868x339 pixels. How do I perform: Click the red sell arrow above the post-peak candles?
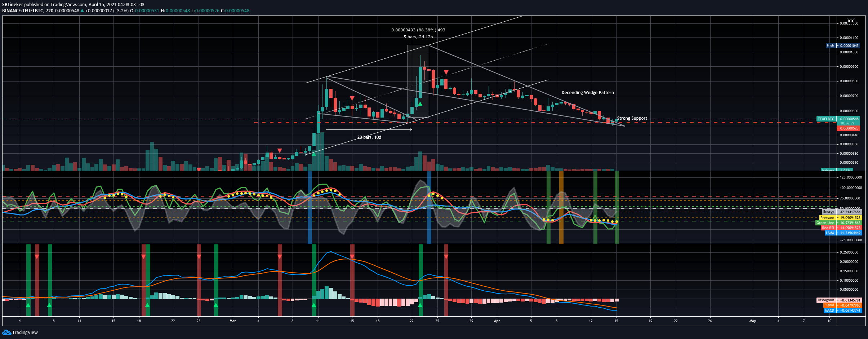point(446,72)
